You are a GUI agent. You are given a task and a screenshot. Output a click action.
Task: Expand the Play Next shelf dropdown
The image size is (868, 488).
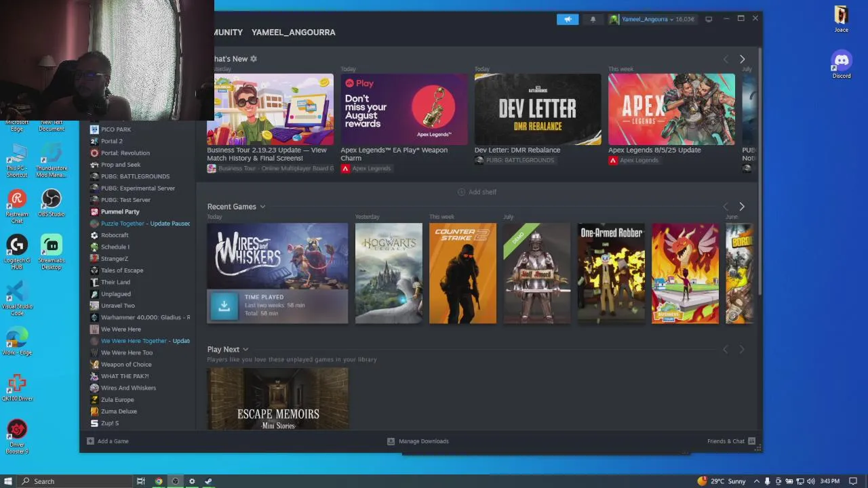pyautogui.click(x=245, y=350)
